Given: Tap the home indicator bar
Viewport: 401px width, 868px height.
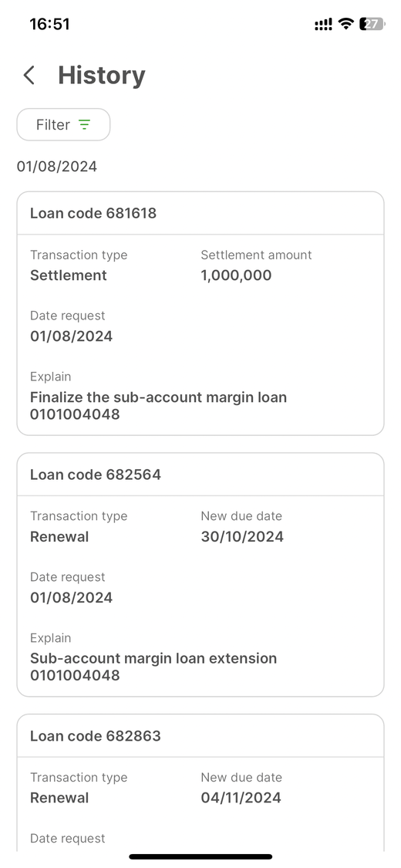Looking at the screenshot, I should (x=200, y=856).
